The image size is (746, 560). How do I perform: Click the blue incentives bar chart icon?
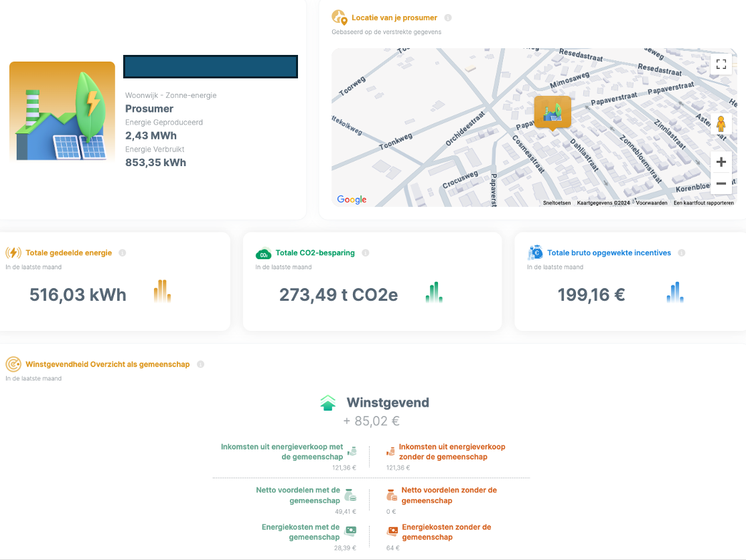click(x=675, y=292)
